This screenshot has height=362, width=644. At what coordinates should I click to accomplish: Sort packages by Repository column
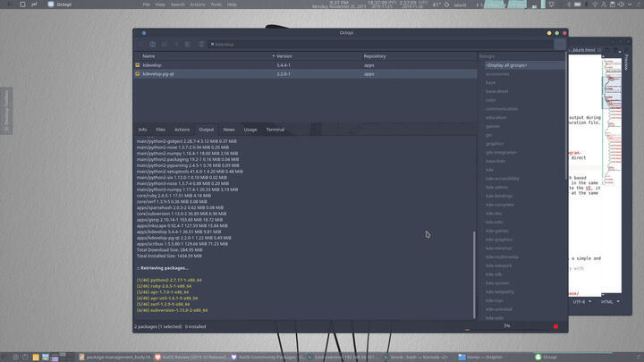pos(419,55)
